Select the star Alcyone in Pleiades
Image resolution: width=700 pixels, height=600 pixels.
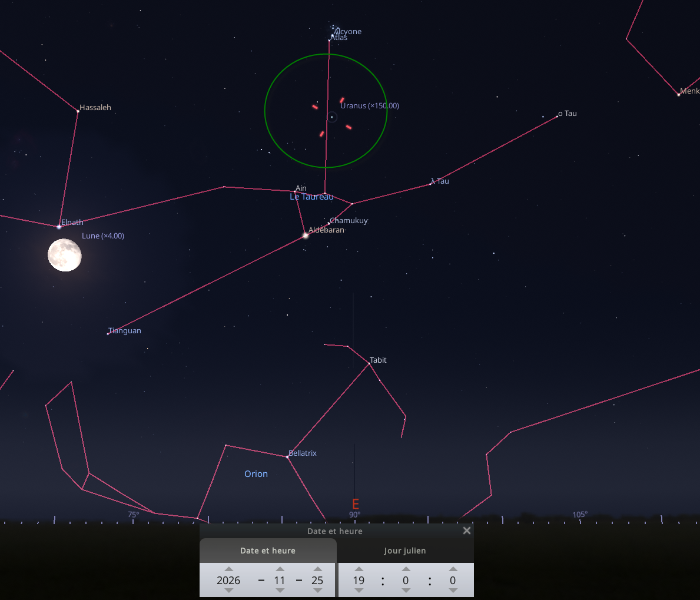tap(333, 35)
